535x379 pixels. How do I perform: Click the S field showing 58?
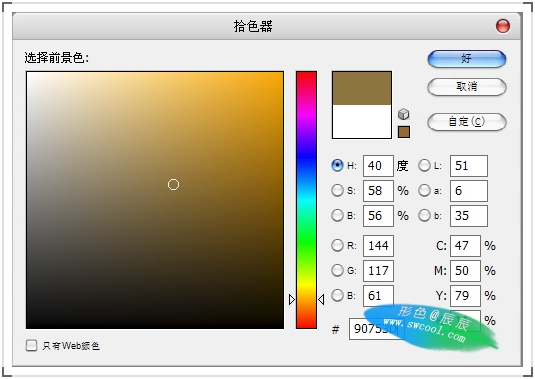(378, 191)
